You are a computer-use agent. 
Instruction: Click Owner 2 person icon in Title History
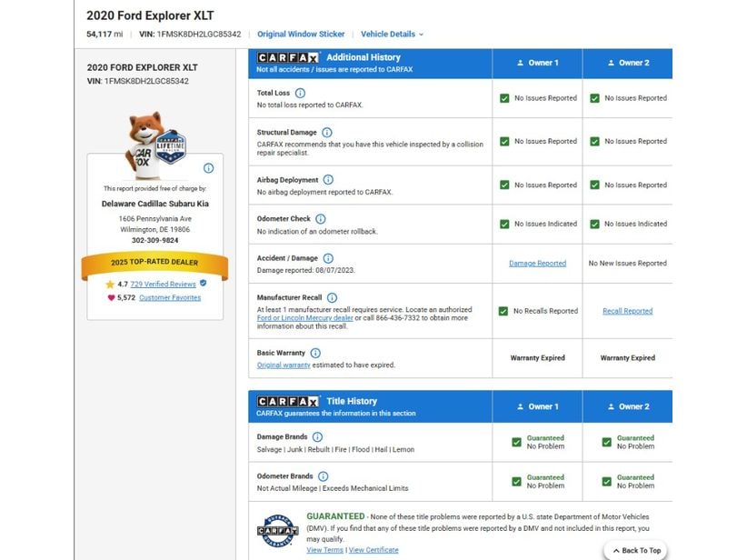(611, 406)
